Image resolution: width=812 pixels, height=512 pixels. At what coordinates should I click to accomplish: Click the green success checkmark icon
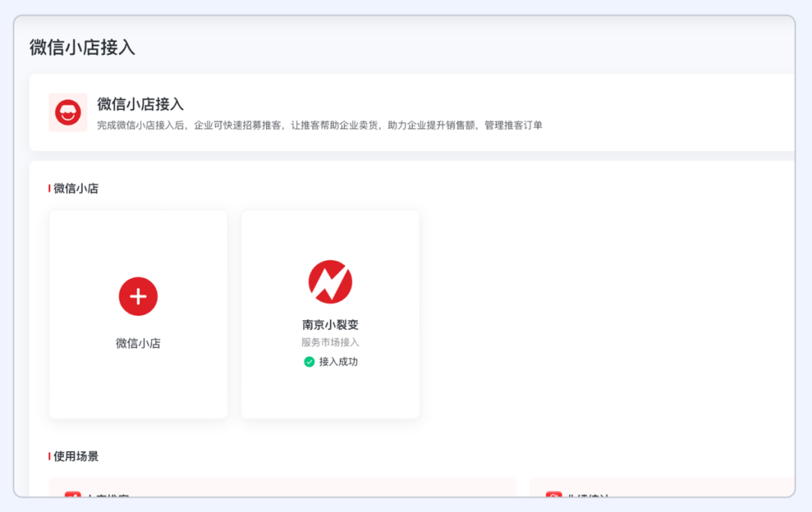tap(308, 362)
